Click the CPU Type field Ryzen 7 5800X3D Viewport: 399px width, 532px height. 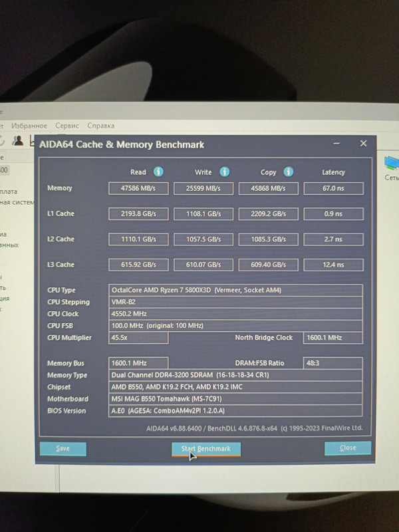[235, 290]
